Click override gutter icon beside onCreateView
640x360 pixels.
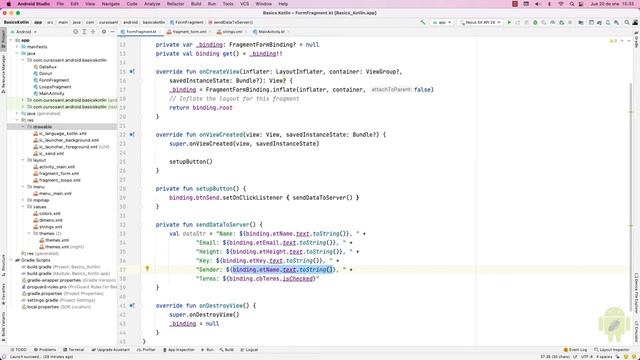(x=132, y=71)
